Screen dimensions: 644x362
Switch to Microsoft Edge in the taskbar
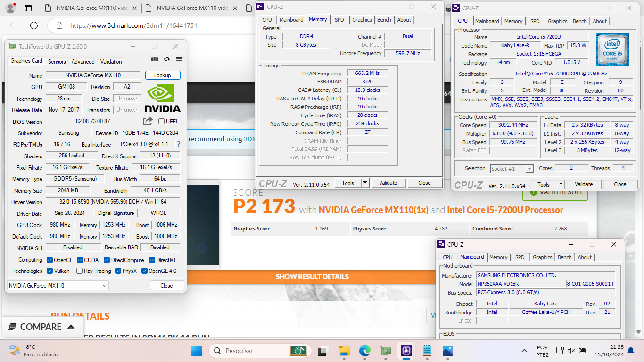tap(365, 351)
